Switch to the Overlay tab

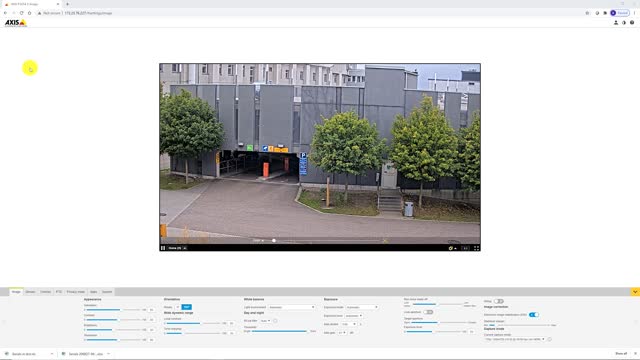[x=45, y=292]
